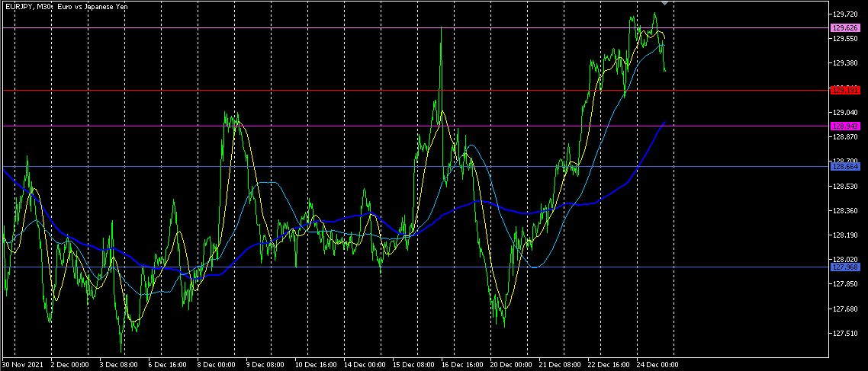868x371 pixels.
Task: Click the chart shift triangle marker at top
Action: [x=665, y=3]
